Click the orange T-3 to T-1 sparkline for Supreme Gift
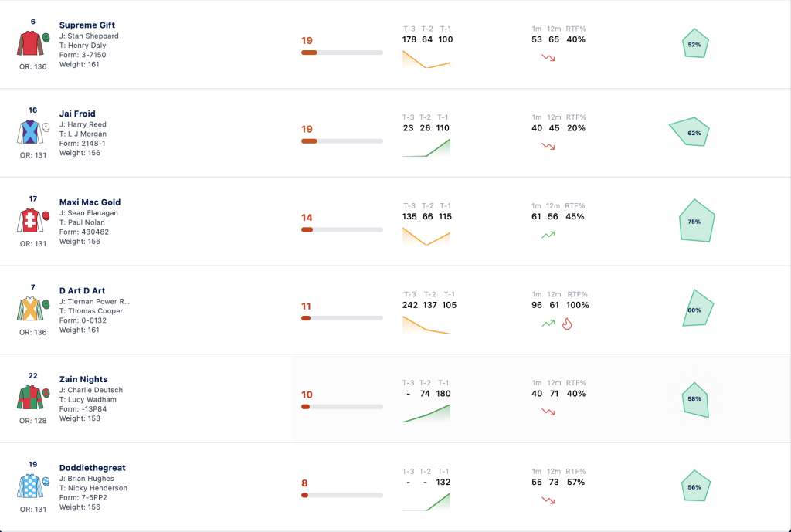The height and width of the screenshot is (532, 791). point(426,59)
